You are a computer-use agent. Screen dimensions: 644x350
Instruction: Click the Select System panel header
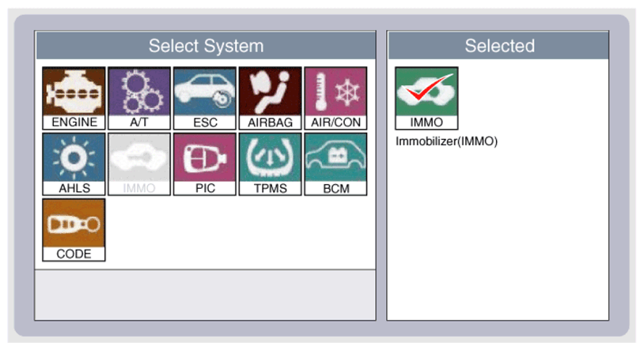(x=206, y=46)
